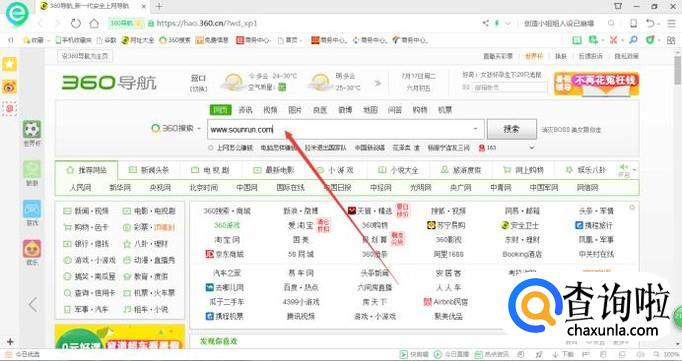
Task: Collapse the sidebar with left chevron
Action: pos(33,304)
